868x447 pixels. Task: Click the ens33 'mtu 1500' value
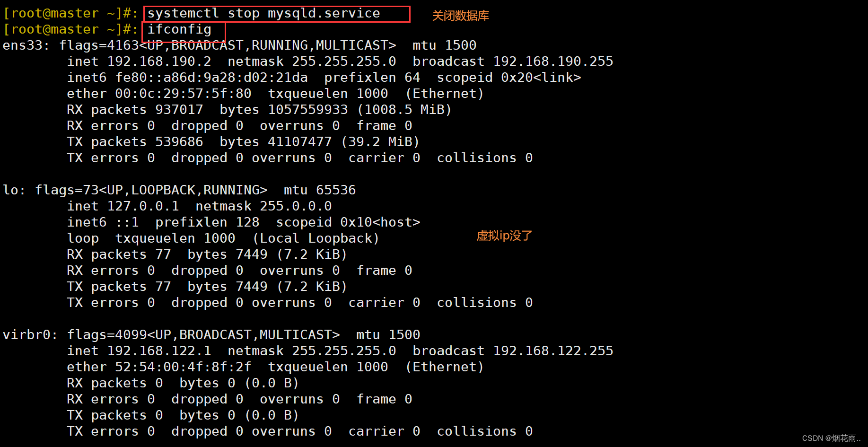click(x=445, y=46)
